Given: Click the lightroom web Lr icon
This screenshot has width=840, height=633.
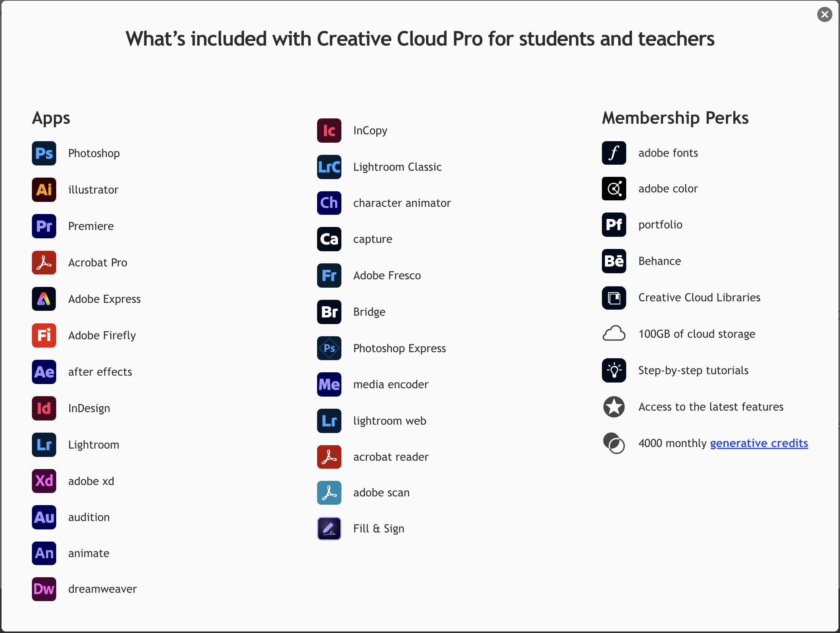Looking at the screenshot, I should (329, 421).
